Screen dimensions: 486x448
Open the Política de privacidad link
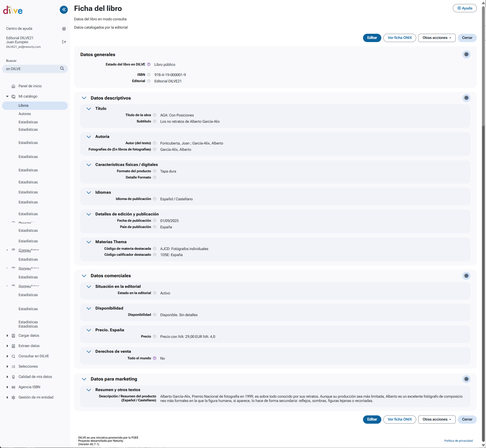click(x=458, y=441)
